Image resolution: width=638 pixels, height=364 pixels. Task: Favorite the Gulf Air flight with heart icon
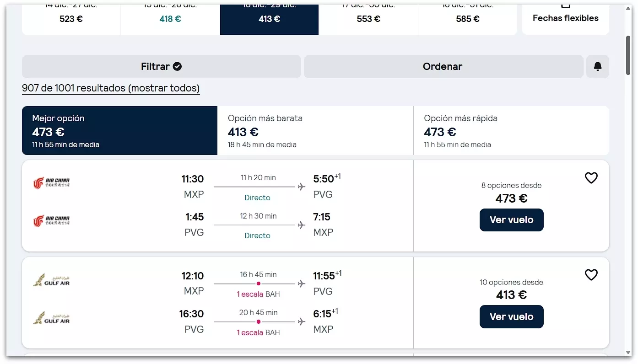(x=591, y=275)
